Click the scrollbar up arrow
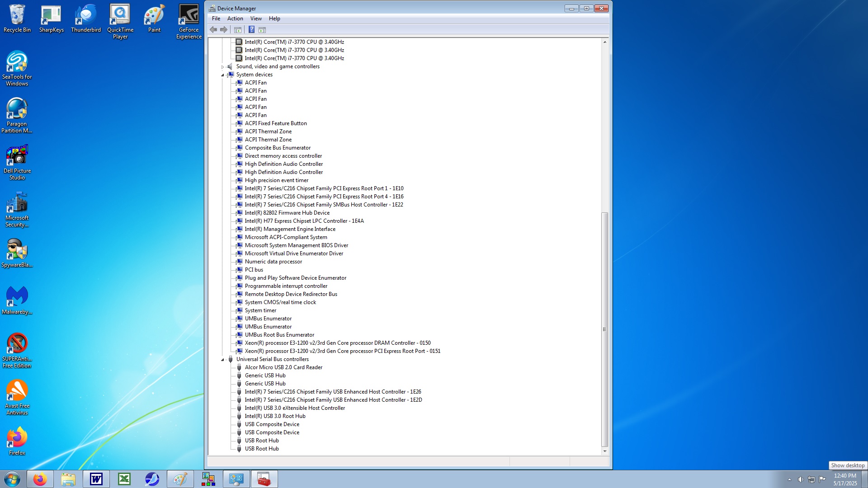 pyautogui.click(x=604, y=42)
